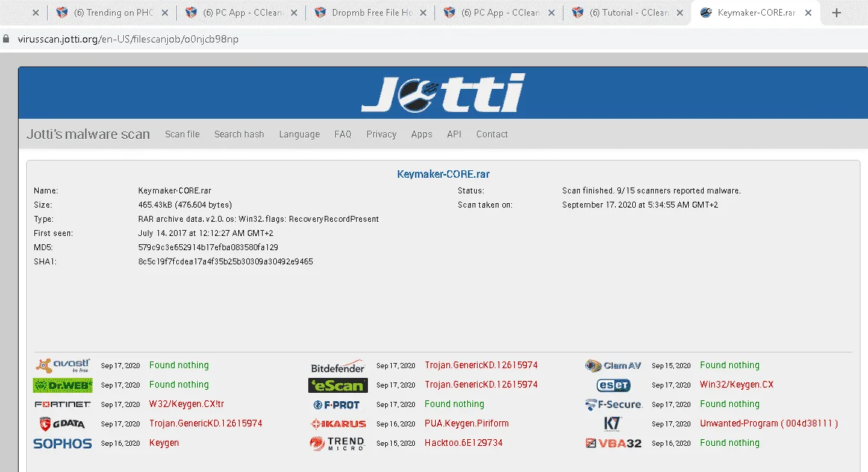The height and width of the screenshot is (472, 868).
Task: Close the Keymaker-CORE.rar tab
Action: click(808, 12)
